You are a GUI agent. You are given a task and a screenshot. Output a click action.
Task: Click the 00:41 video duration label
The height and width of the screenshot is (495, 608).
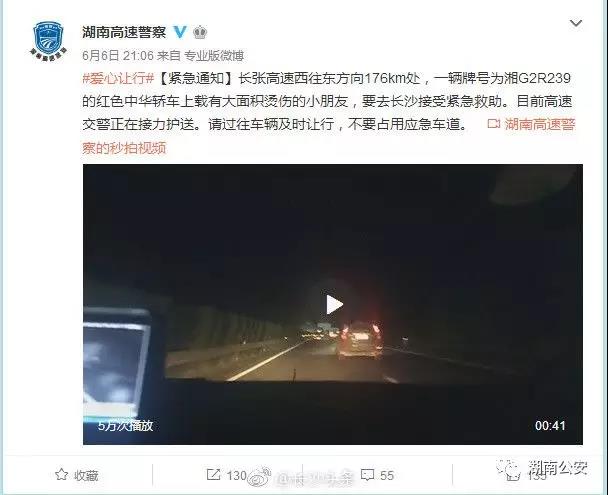(x=550, y=425)
